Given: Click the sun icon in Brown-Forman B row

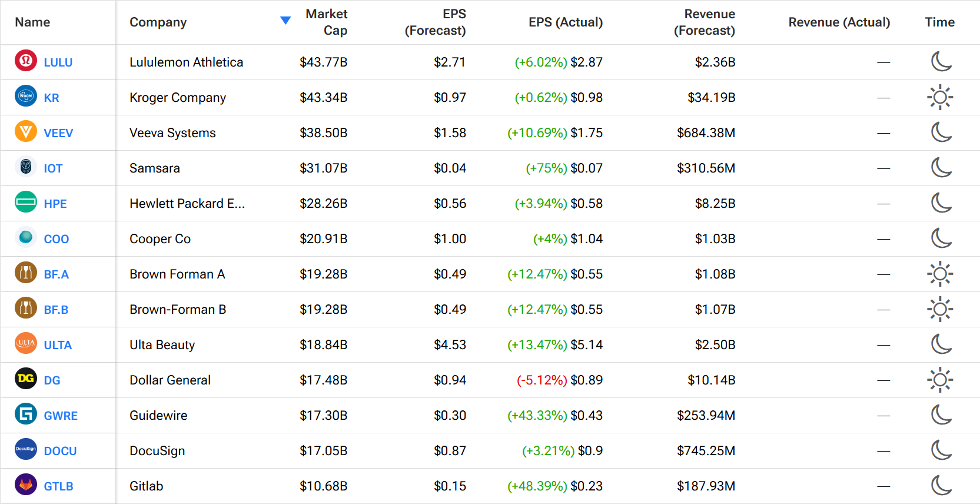Looking at the screenshot, I should pos(940,309).
